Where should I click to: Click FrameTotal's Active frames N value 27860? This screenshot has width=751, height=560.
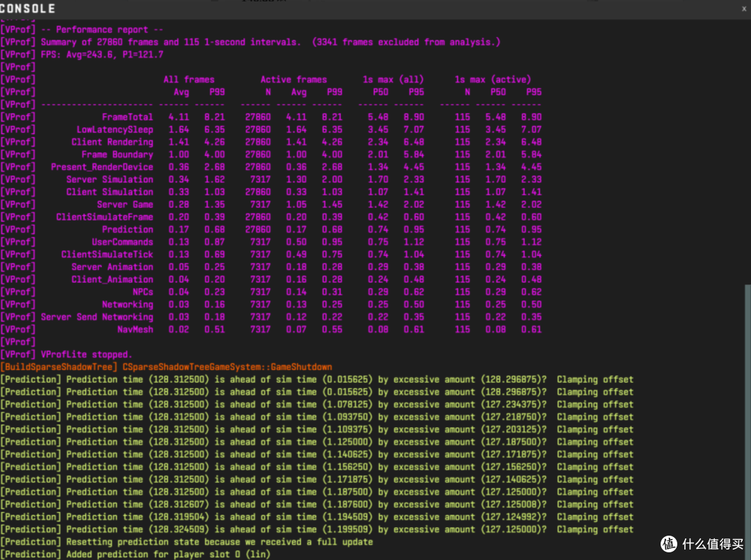click(258, 117)
